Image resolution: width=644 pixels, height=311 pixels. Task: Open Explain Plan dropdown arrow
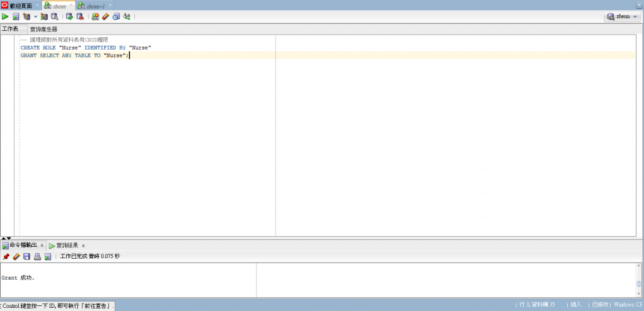click(35, 17)
